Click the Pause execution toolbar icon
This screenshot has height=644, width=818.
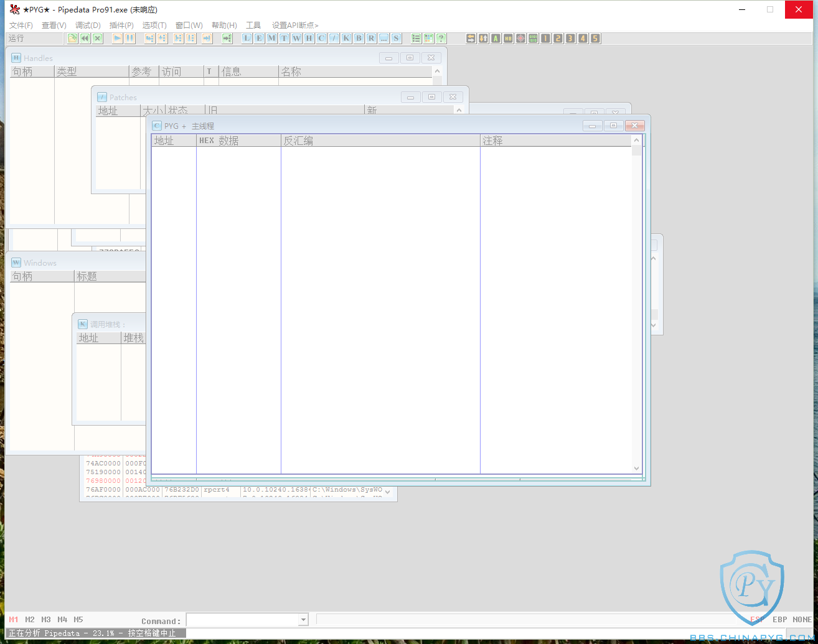click(x=129, y=39)
